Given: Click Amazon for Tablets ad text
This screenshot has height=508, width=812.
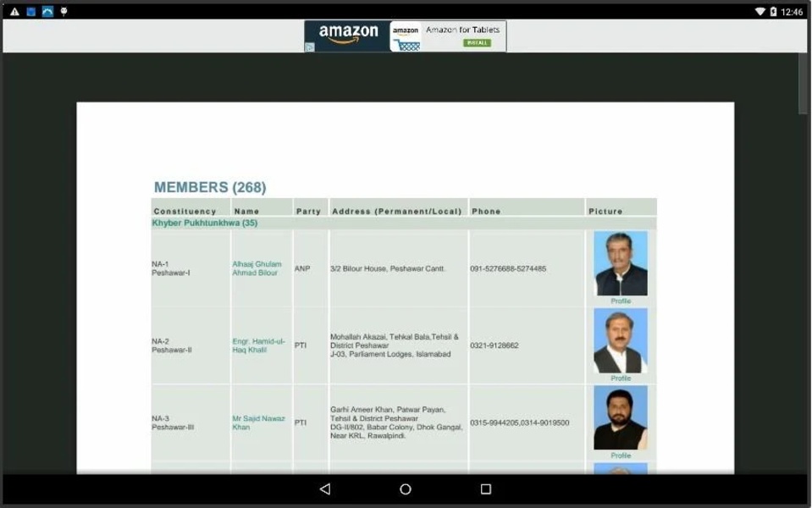Looking at the screenshot, I should click(x=463, y=30).
